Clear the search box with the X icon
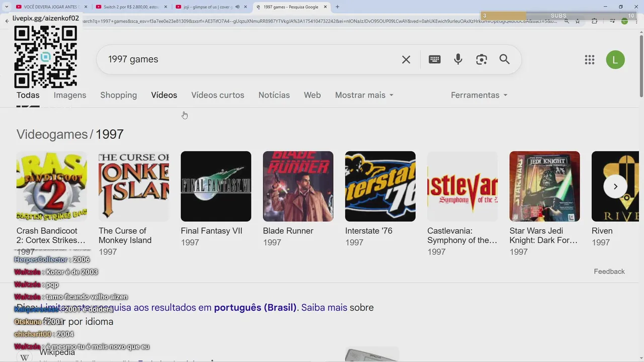 tap(406, 59)
